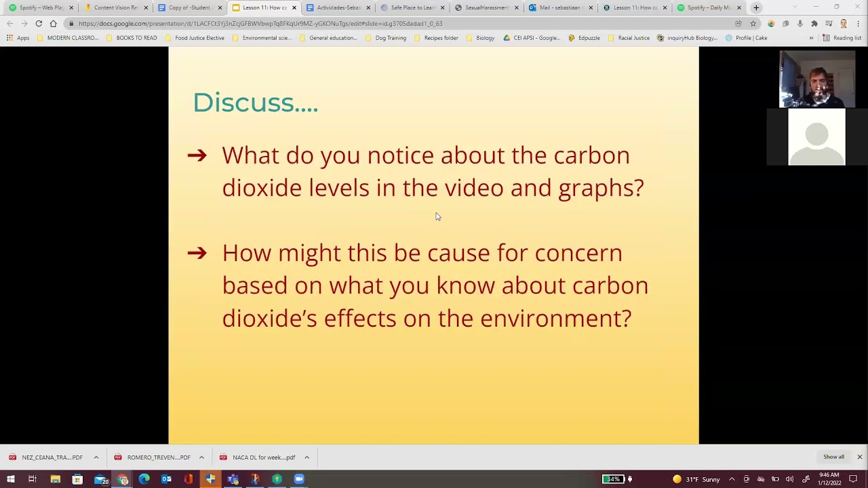Open the NEZ_CEANA_TRA PDF download

[x=46, y=457]
